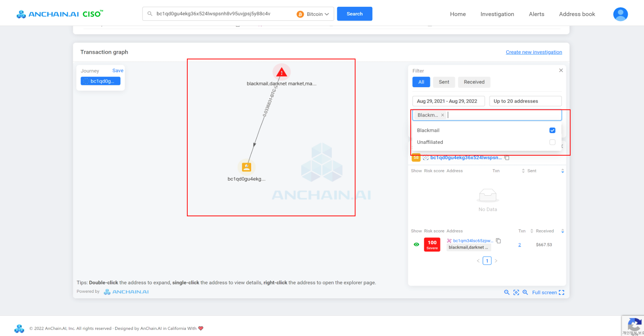Click the footer AnChain cube logo
The width and height of the screenshot is (644, 336).
(x=19, y=328)
